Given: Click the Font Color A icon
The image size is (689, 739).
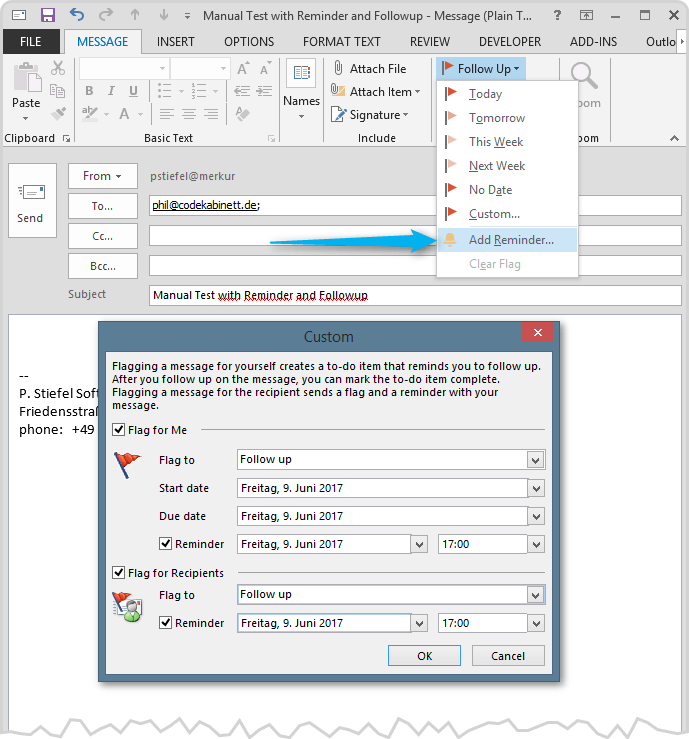Looking at the screenshot, I should tap(124, 114).
